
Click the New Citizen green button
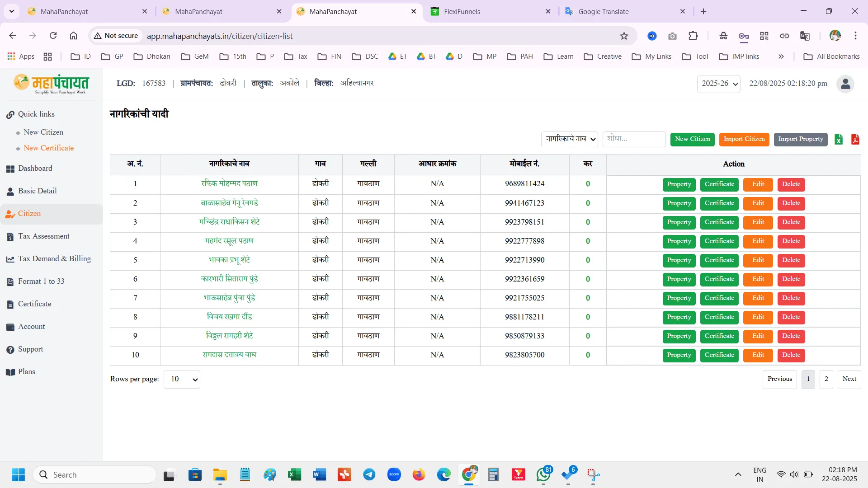point(692,139)
